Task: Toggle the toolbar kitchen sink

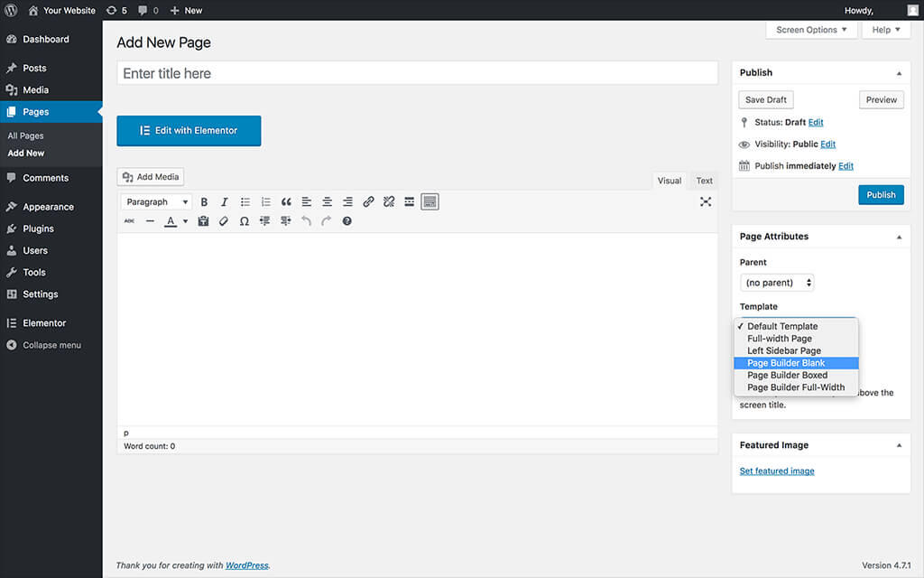Action: (430, 201)
